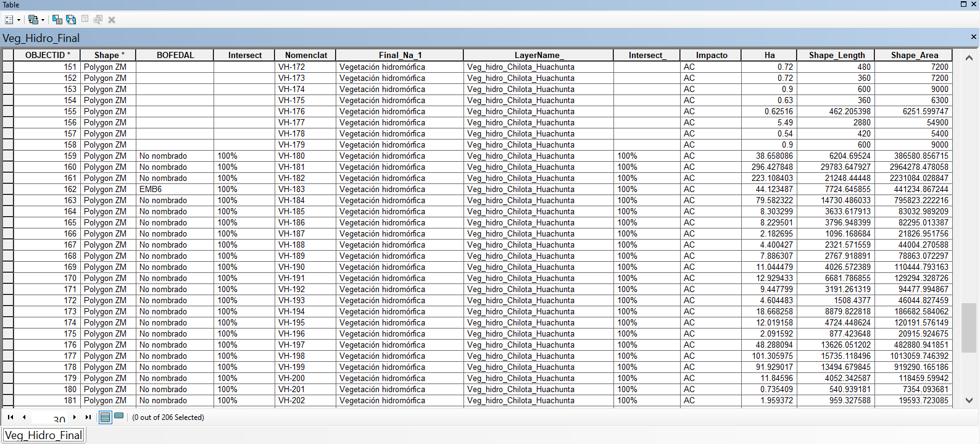Expand the Related Tables dropdown arrow

point(43,20)
